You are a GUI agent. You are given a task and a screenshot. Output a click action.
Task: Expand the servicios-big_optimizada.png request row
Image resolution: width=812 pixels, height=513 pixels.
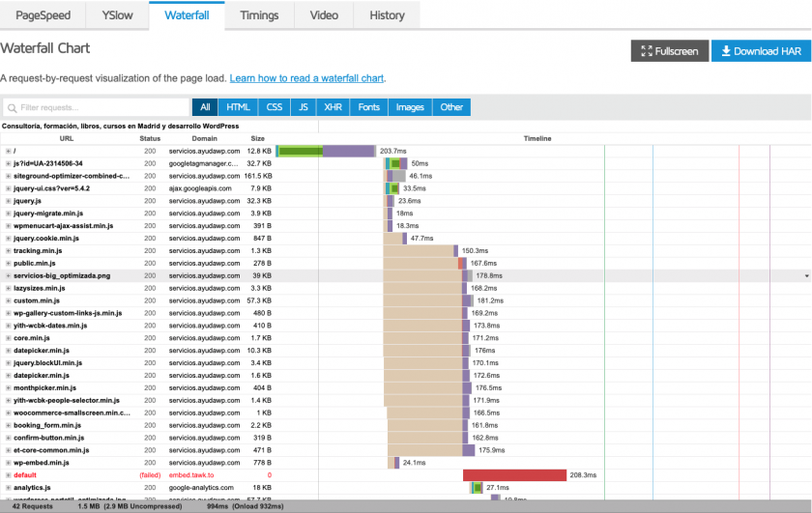(8, 275)
